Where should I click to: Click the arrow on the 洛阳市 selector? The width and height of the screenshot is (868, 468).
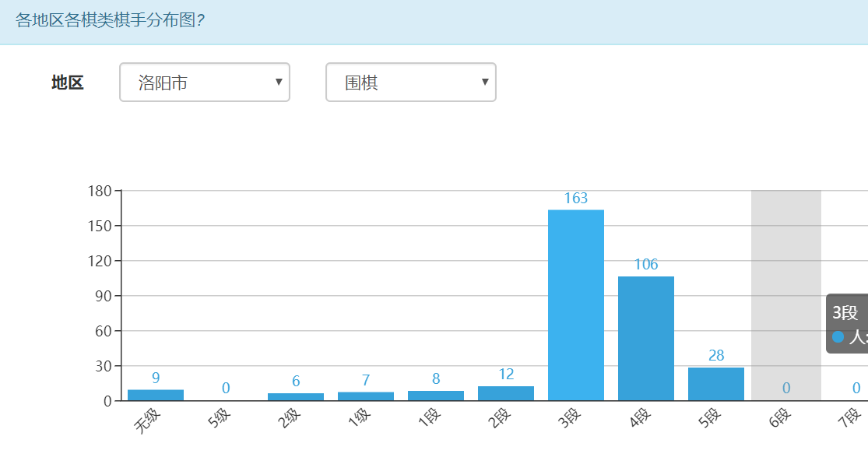coord(279,83)
